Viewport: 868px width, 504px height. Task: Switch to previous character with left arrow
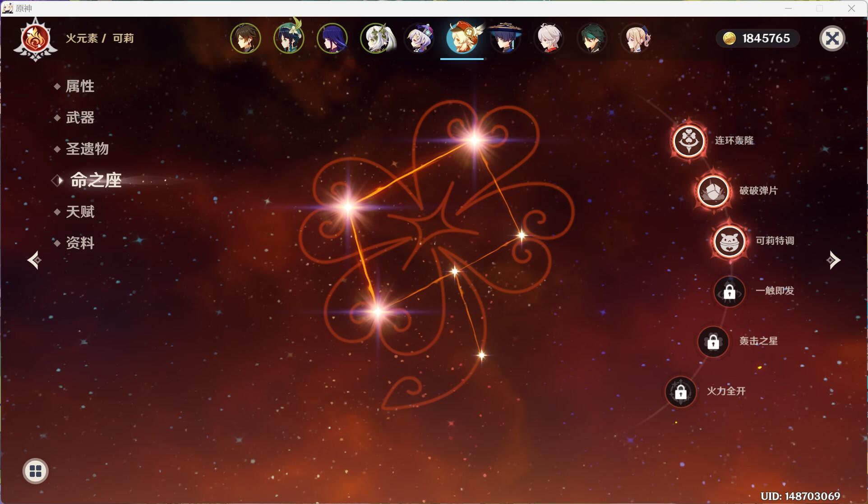(35, 260)
